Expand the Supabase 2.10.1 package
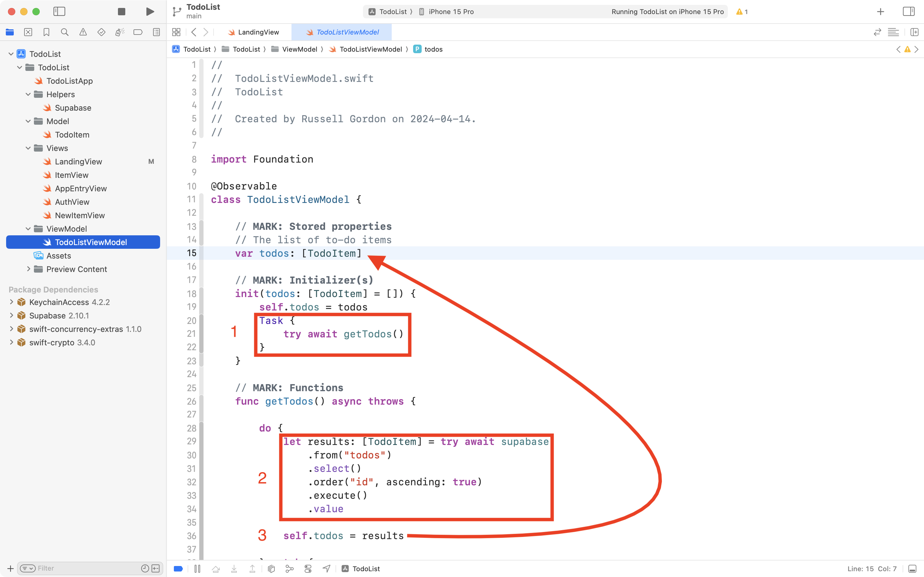This screenshot has height=577, width=924. click(x=11, y=315)
